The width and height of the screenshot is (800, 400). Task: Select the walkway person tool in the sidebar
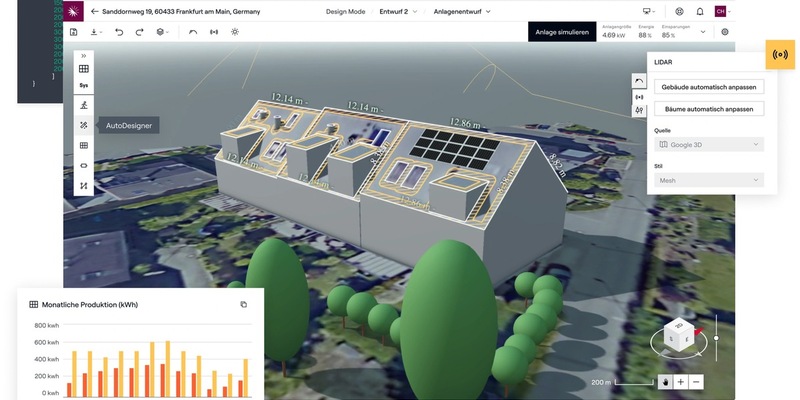tap(84, 105)
